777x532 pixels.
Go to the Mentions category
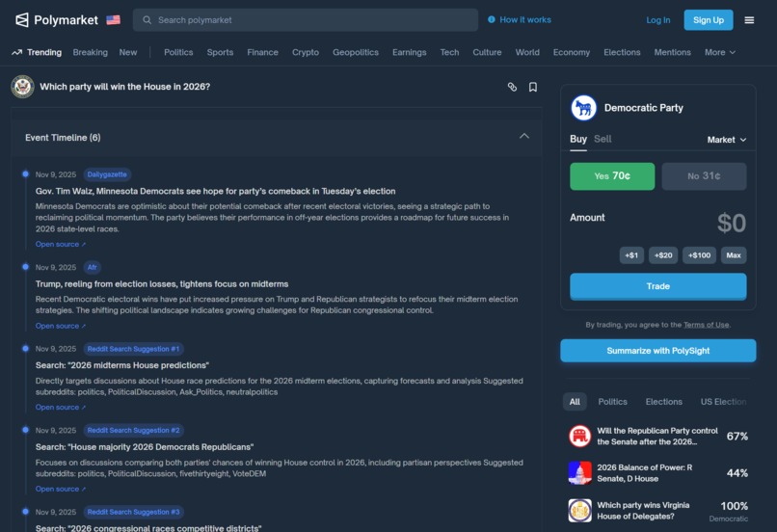click(673, 52)
